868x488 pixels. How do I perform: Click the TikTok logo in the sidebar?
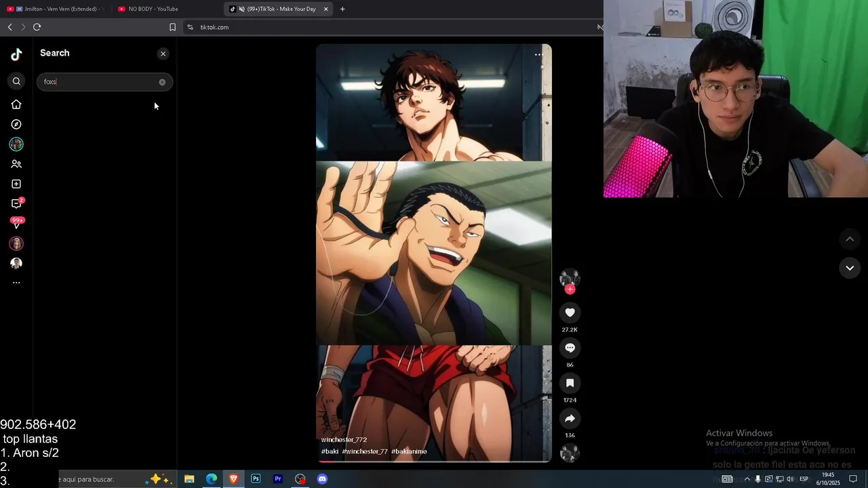(16, 54)
